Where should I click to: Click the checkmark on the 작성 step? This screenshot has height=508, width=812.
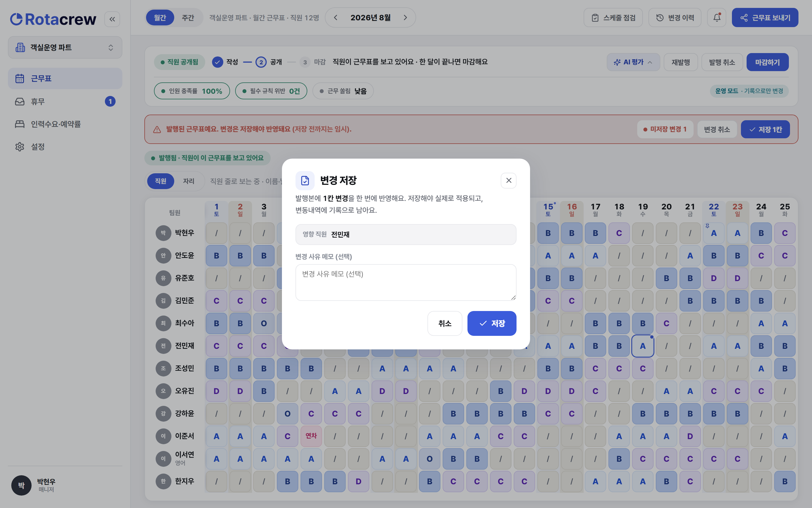coord(217,62)
